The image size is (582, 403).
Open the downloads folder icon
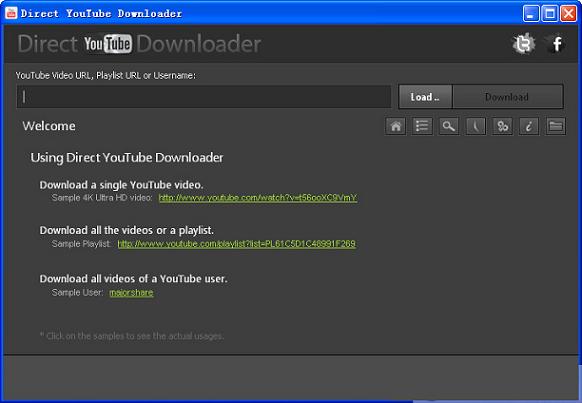point(556,126)
